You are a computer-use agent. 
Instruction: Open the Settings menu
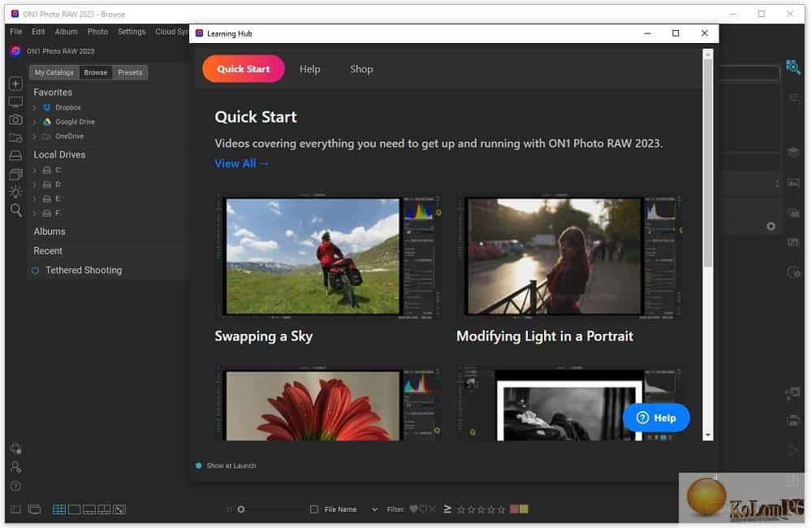pos(132,32)
